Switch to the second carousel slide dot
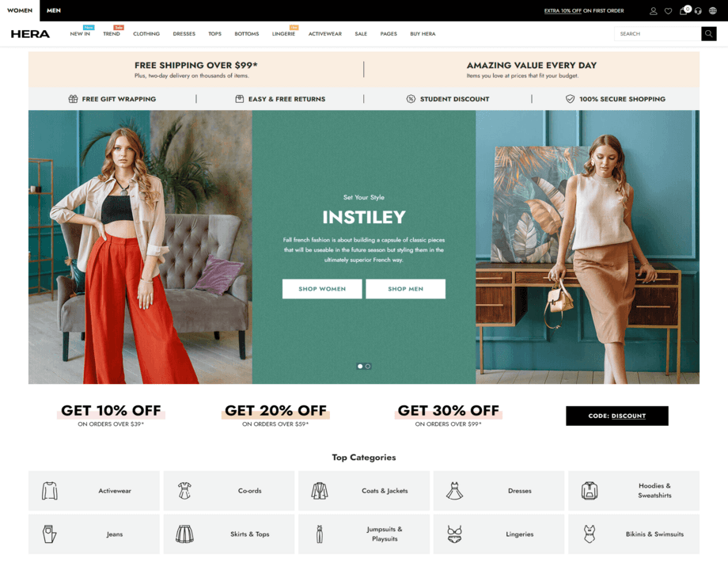 (368, 367)
